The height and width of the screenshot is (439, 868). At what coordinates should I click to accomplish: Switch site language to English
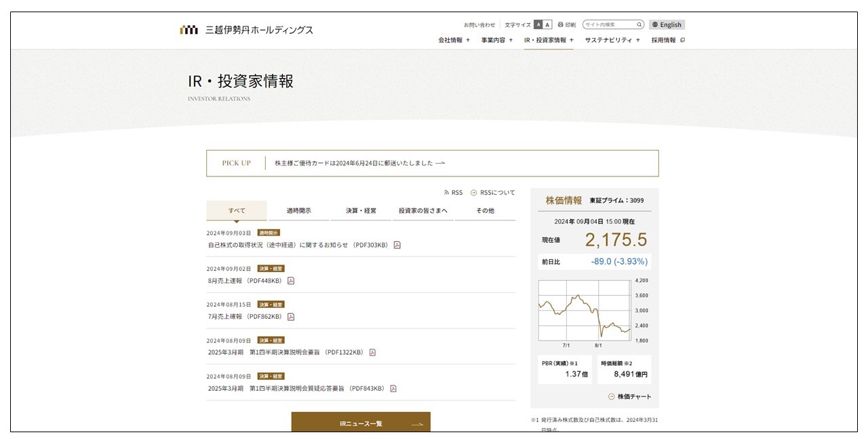[x=667, y=24]
